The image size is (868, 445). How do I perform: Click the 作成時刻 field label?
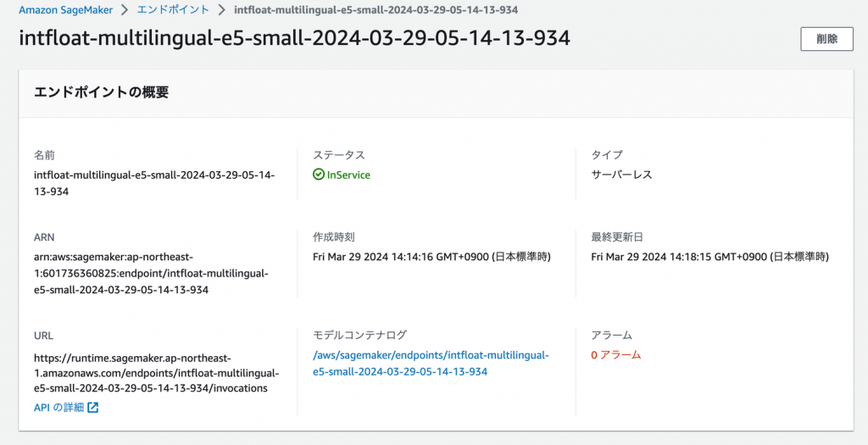(x=334, y=236)
